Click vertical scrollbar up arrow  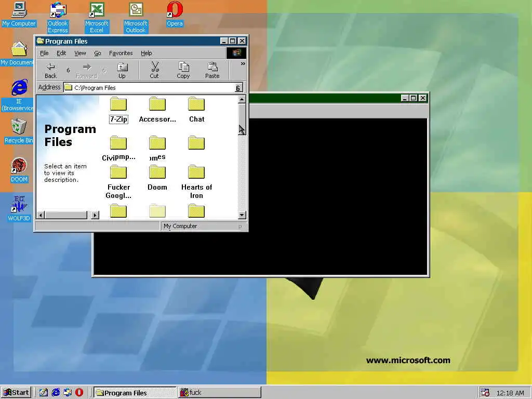coord(242,99)
